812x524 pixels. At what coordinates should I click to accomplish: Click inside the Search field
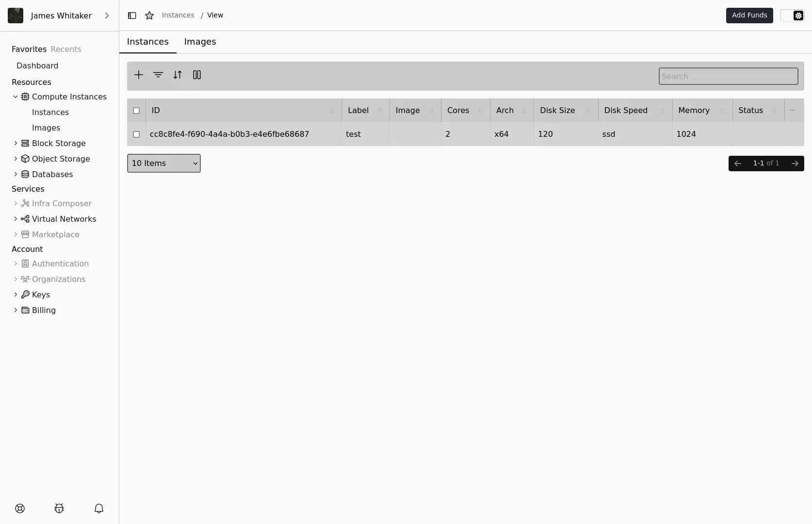point(728,76)
